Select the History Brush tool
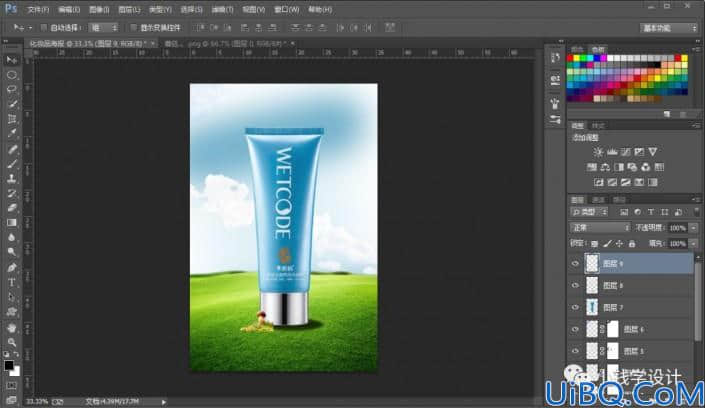 coord(12,193)
